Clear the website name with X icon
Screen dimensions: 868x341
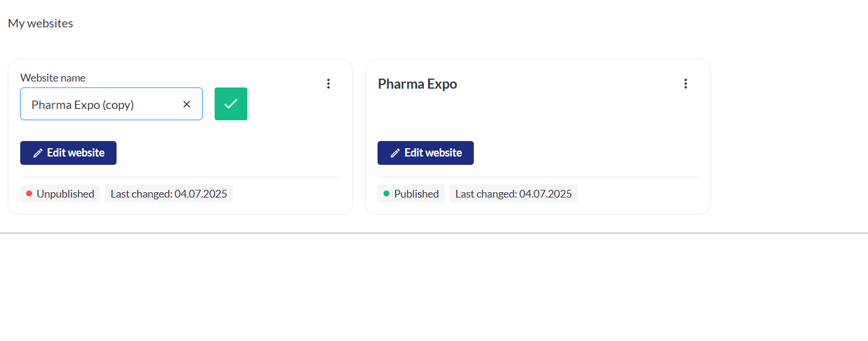(x=187, y=104)
